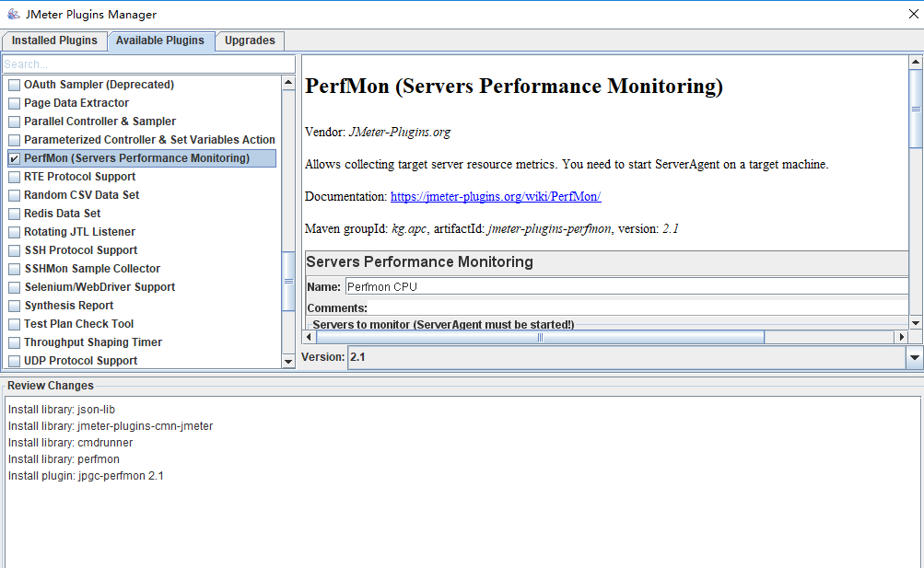
Task: Click plugin list scroll down arrow
Action: point(288,362)
